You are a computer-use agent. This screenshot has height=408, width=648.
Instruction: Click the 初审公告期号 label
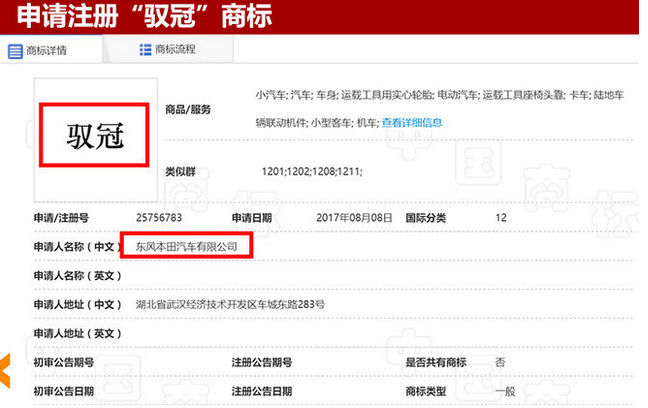click(63, 362)
